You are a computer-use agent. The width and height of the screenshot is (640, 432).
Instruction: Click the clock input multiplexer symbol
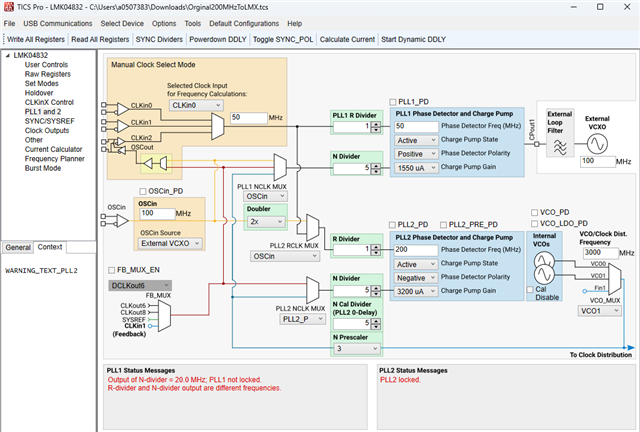point(218,126)
